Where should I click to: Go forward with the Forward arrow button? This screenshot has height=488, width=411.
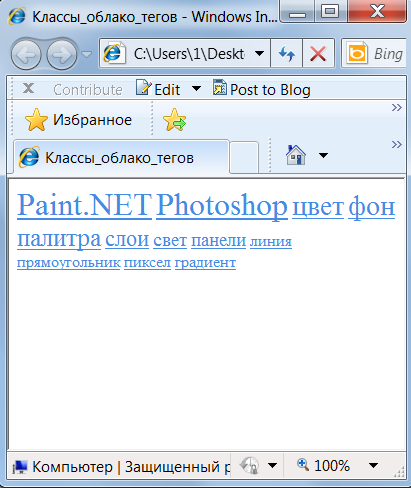[62, 54]
